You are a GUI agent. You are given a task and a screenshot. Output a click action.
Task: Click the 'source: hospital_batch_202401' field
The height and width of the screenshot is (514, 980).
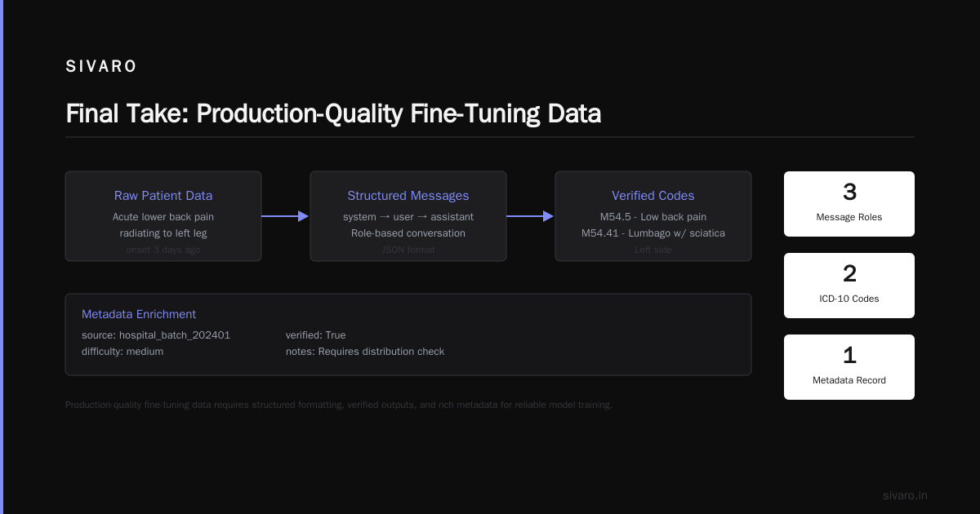156,335
